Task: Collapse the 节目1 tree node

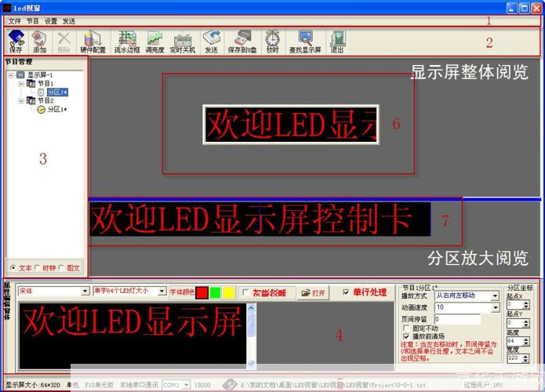Action: click(21, 83)
